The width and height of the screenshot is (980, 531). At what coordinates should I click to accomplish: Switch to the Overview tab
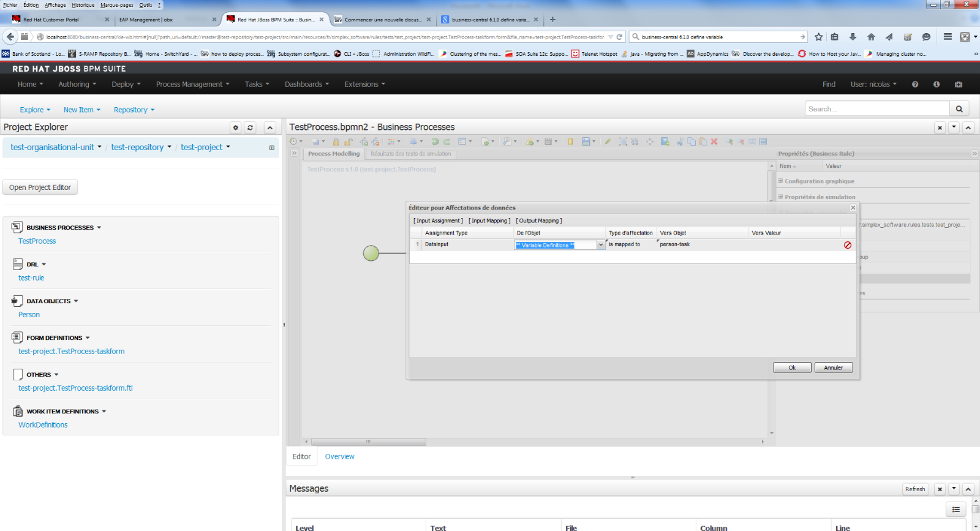339,456
